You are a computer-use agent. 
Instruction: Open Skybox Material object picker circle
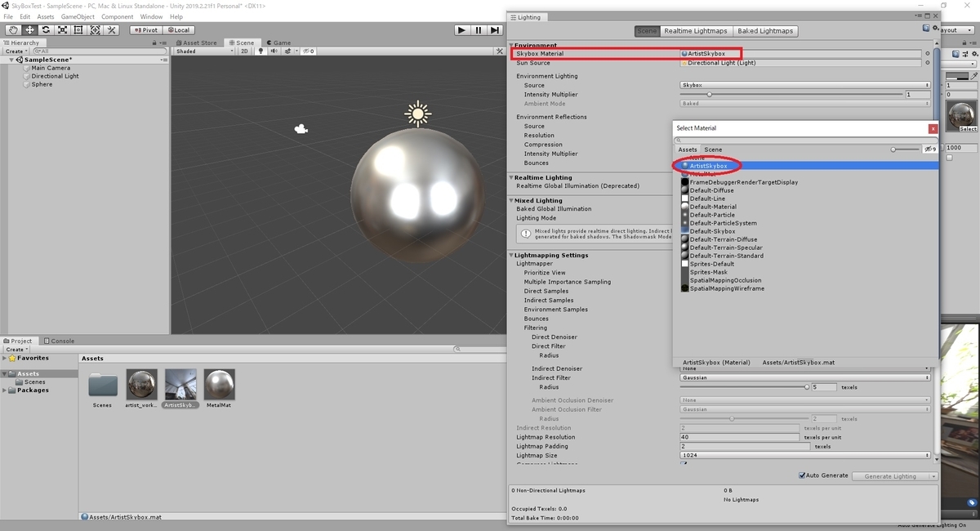click(928, 54)
